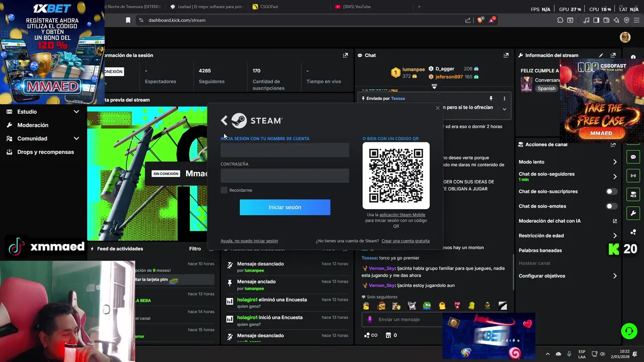The image size is (644, 362).
Task: Open the Kick profile avatar menu
Action: pyautogui.click(x=625, y=37)
